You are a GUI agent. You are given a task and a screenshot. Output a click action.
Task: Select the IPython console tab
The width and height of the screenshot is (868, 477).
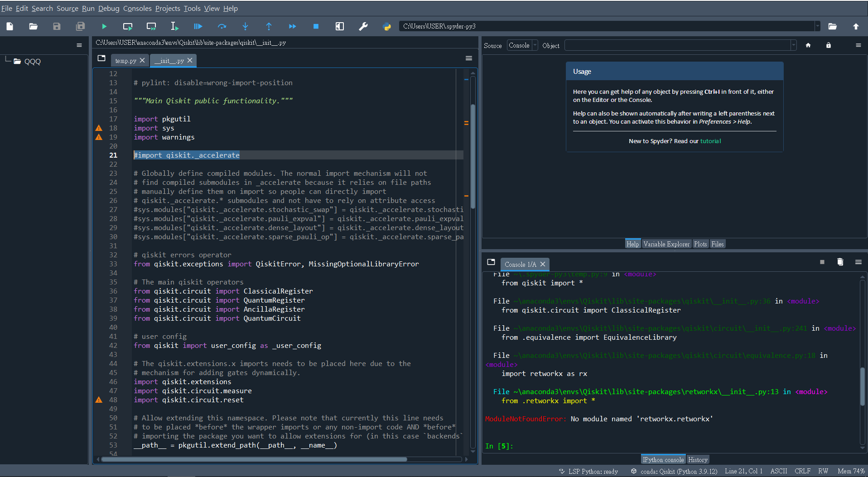[663, 460]
